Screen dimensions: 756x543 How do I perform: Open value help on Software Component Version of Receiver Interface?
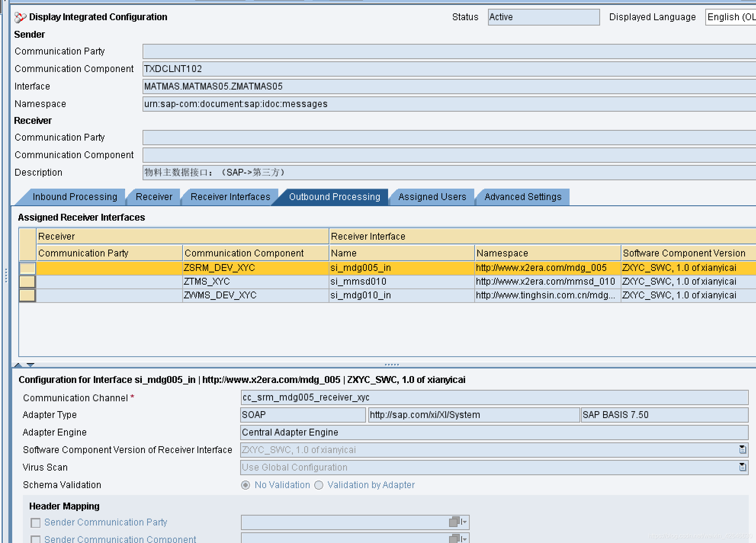point(742,450)
